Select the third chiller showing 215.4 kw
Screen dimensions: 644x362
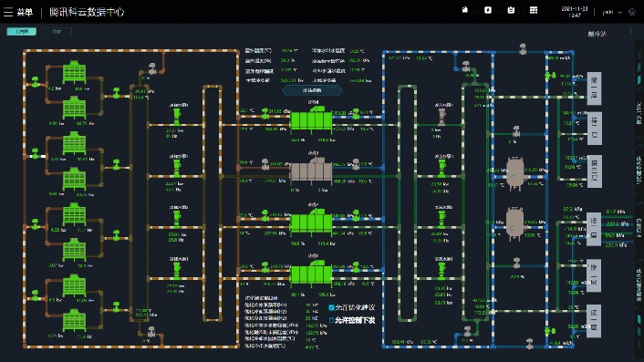click(311, 222)
